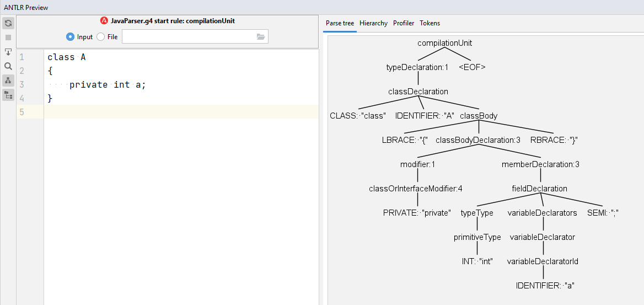
Task: Select the variableDeclarator node
Action: [542, 237]
